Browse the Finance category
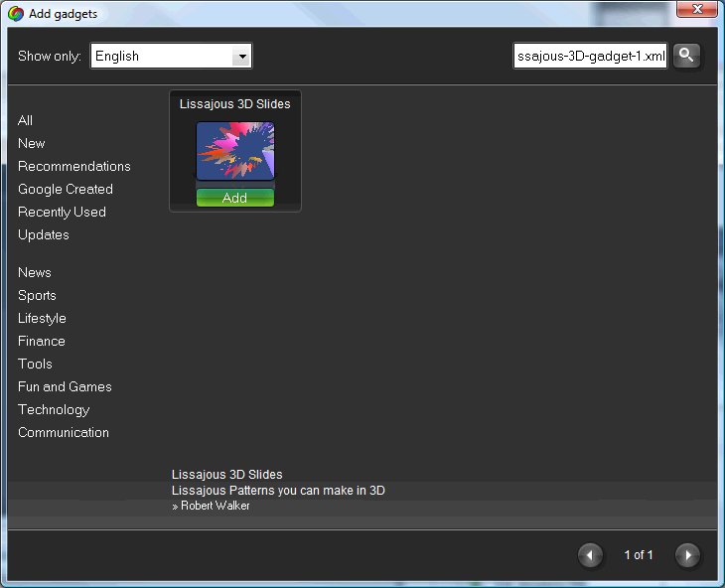The height and width of the screenshot is (588, 725). tap(42, 341)
